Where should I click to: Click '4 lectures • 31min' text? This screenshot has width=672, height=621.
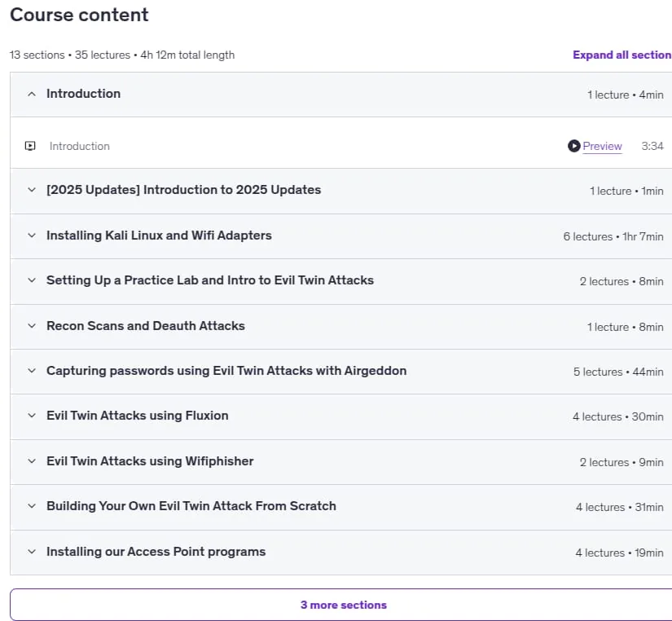[620, 507]
